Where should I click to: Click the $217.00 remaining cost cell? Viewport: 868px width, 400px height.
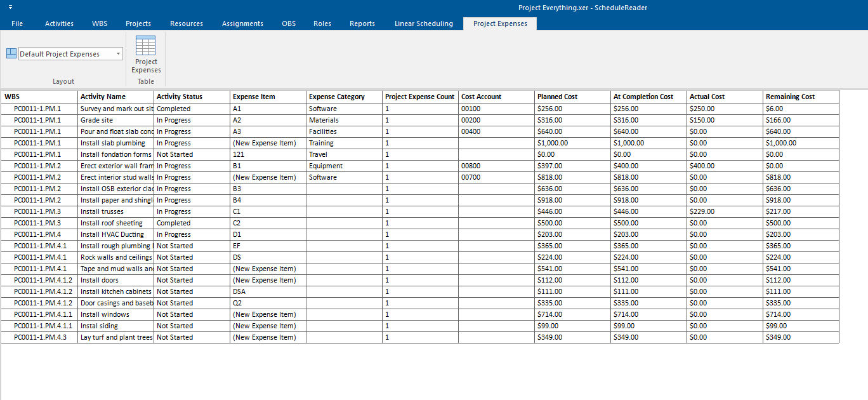tap(801, 211)
